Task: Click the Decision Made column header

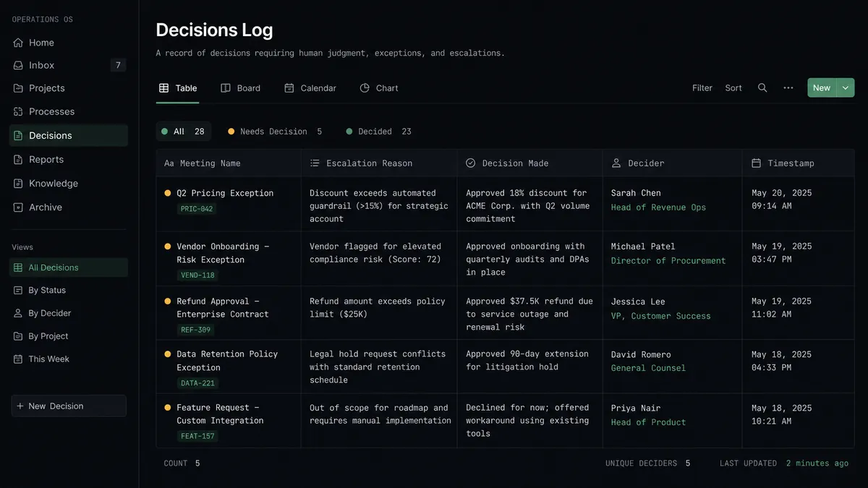Action: point(530,163)
